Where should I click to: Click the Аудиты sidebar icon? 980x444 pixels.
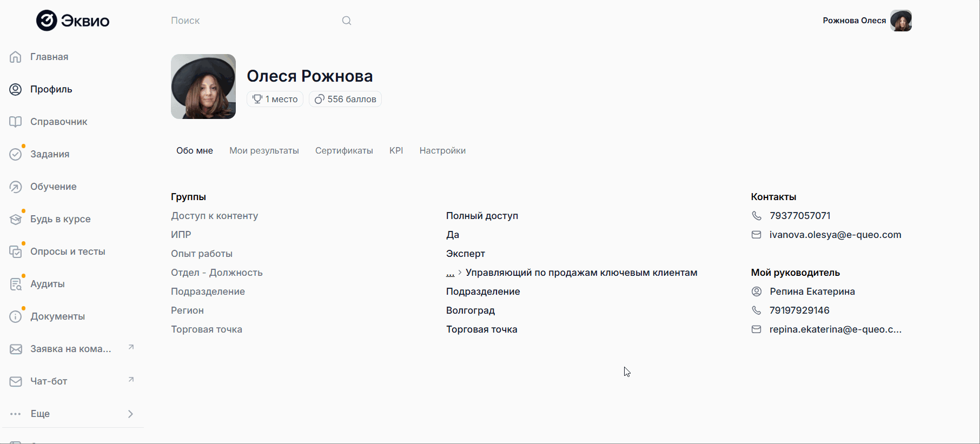click(x=16, y=284)
